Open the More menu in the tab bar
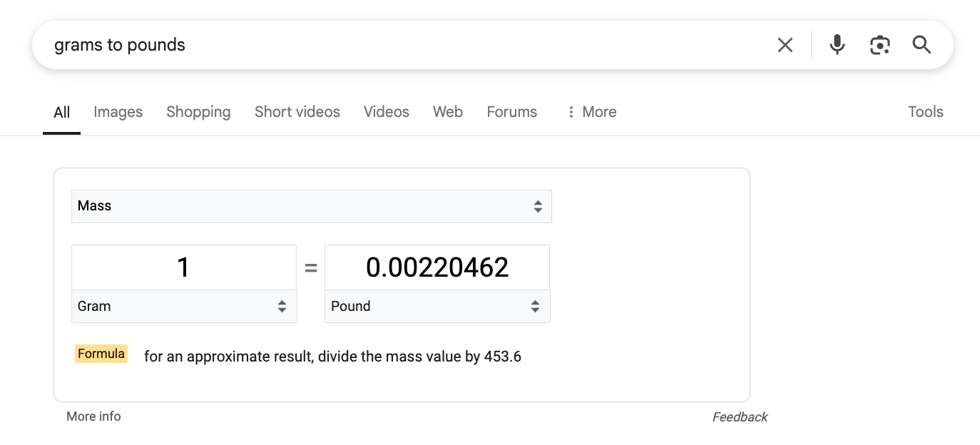980x445 pixels. (x=591, y=112)
